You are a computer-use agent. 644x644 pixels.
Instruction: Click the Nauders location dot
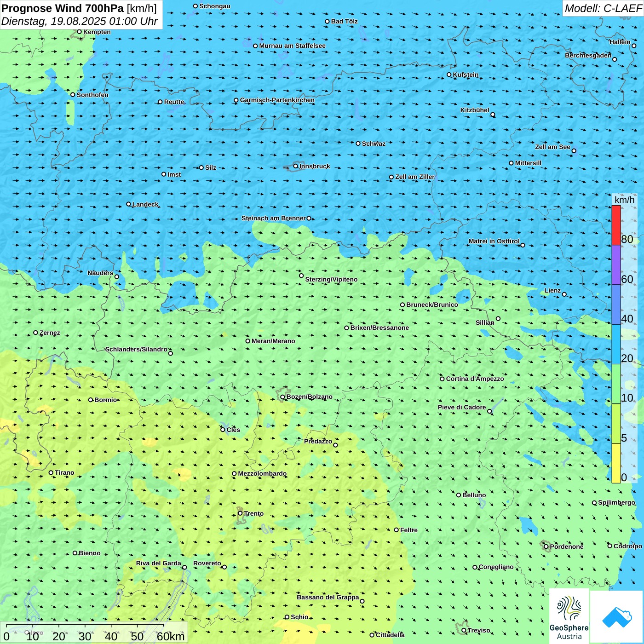(x=117, y=276)
